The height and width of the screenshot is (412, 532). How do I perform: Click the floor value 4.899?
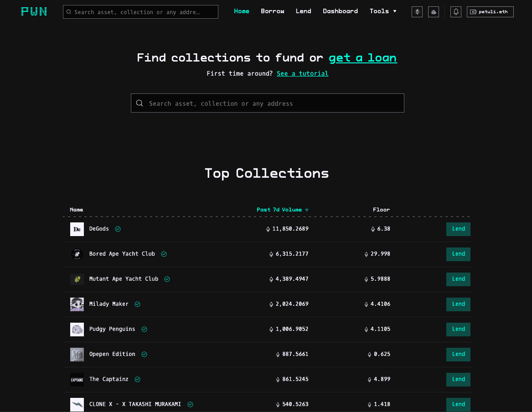click(382, 380)
